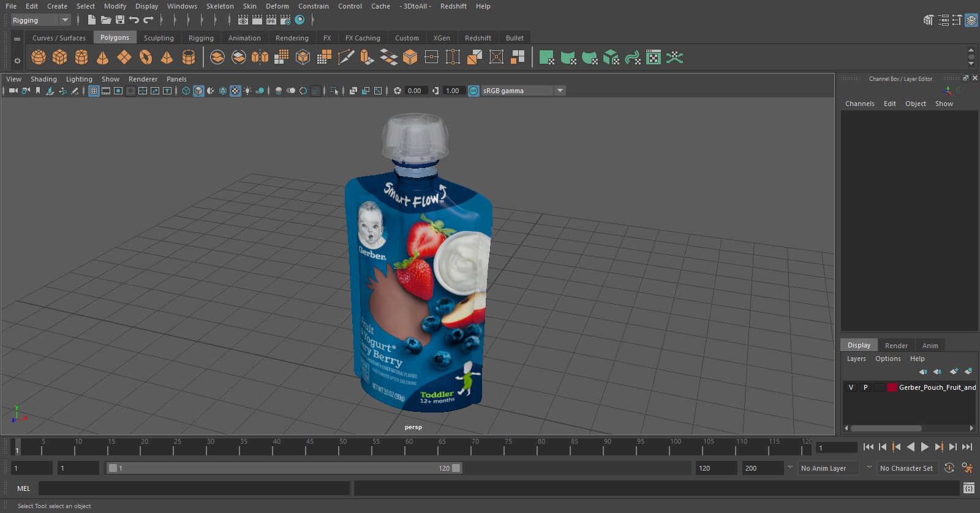This screenshot has width=980, height=513.
Task: Switch to the Sculpting shelf tab
Action: (159, 38)
